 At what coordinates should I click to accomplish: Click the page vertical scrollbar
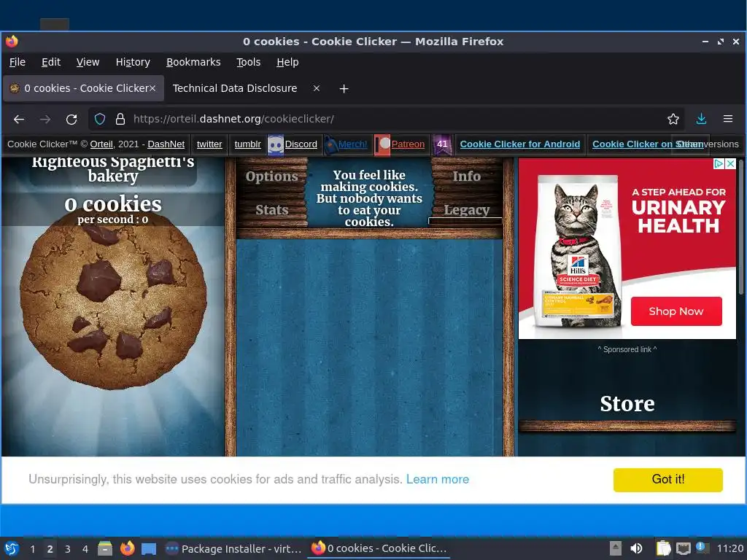[x=741, y=228]
